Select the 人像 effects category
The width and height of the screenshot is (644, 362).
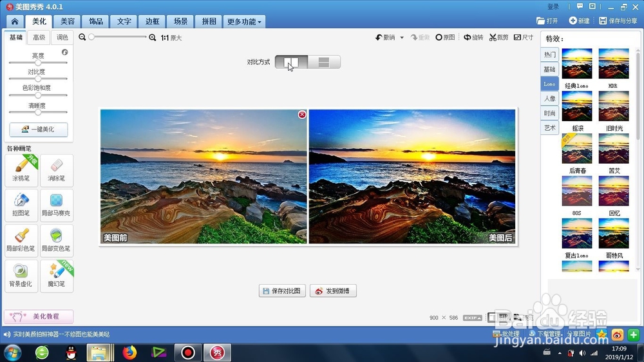coord(549,99)
